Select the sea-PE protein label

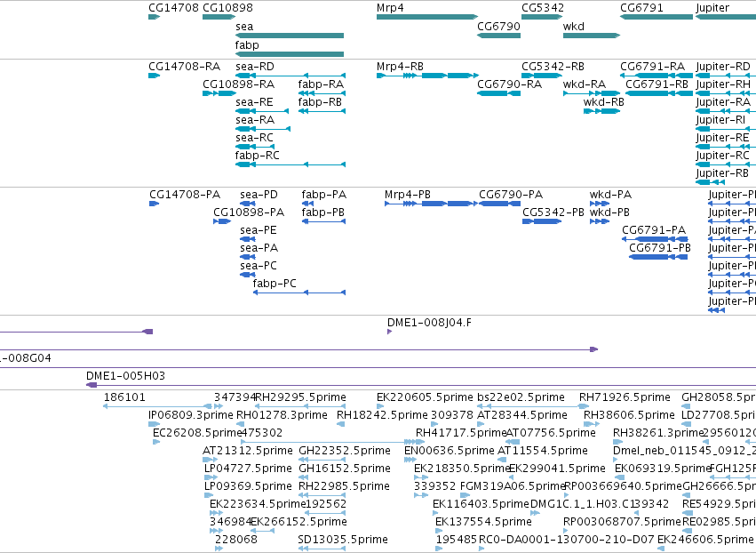click(259, 230)
